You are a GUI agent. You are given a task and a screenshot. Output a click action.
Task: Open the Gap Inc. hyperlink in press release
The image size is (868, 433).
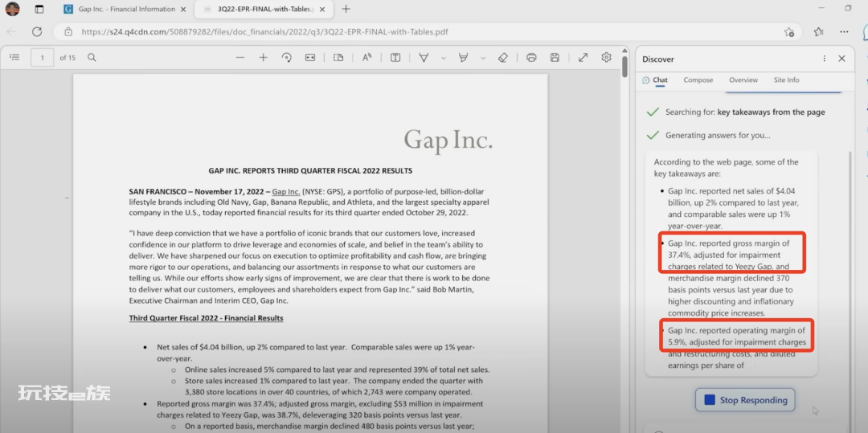click(x=286, y=192)
